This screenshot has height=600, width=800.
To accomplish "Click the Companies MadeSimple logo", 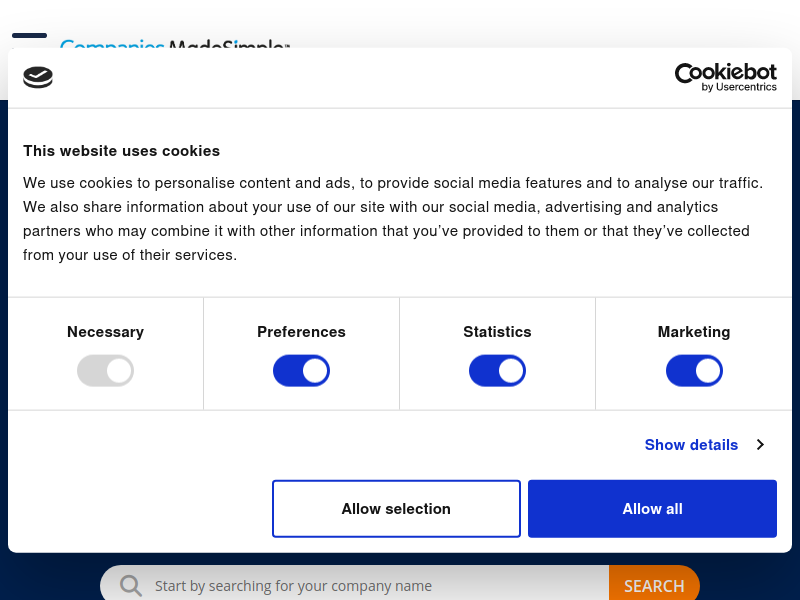I will [x=174, y=44].
